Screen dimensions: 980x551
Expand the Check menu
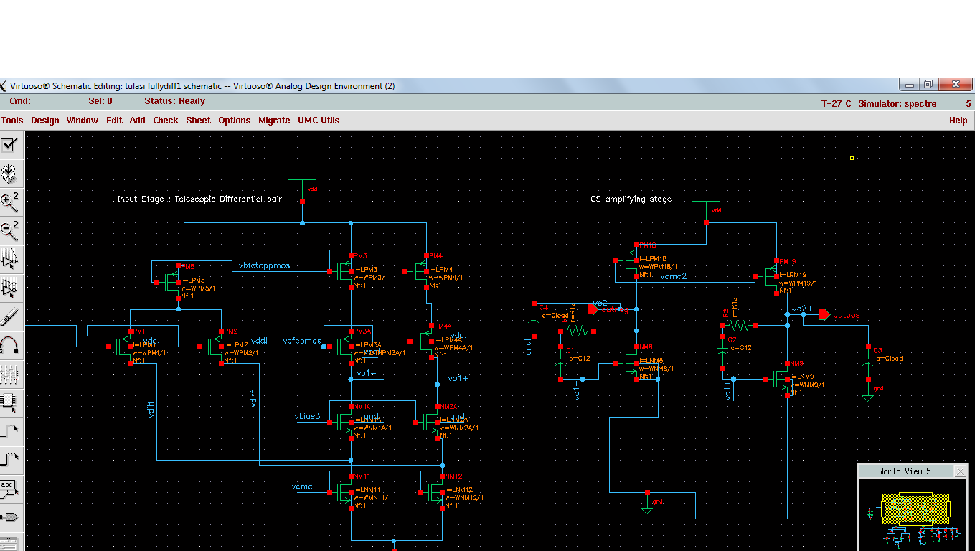(165, 121)
